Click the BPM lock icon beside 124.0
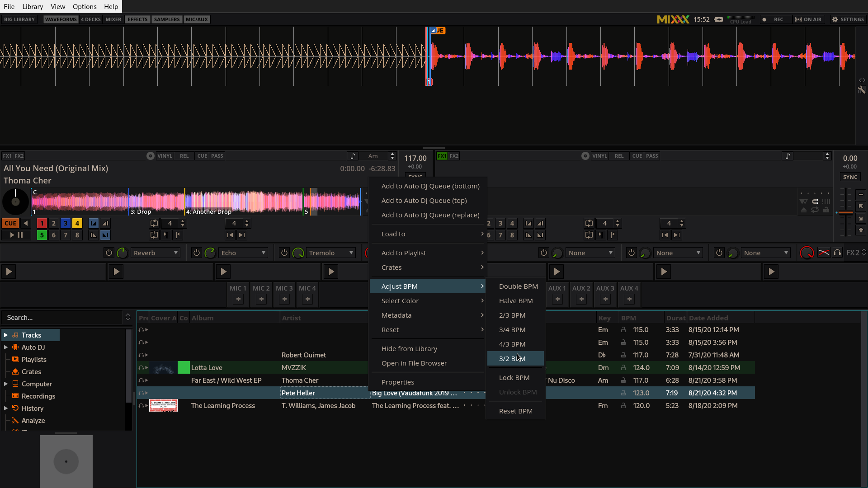Screen dimensions: 868x488 tap(623, 368)
